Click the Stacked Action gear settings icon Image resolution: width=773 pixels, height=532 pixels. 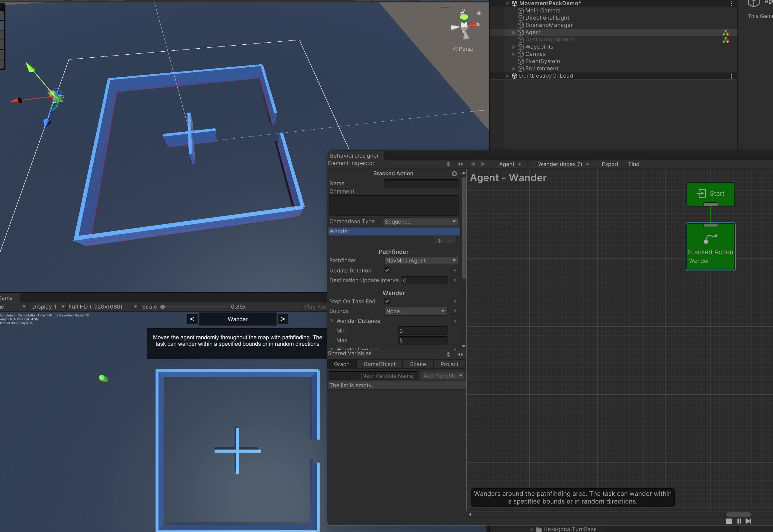[x=454, y=173]
